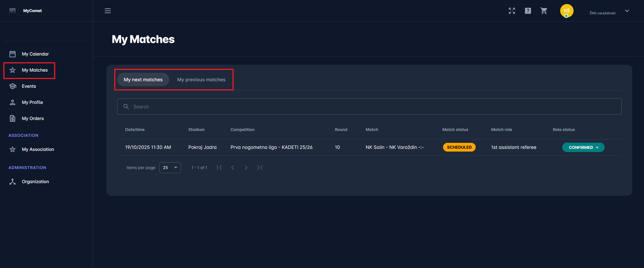Click the hamburger menu icon
The height and width of the screenshot is (268, 644).
(108, 11)
